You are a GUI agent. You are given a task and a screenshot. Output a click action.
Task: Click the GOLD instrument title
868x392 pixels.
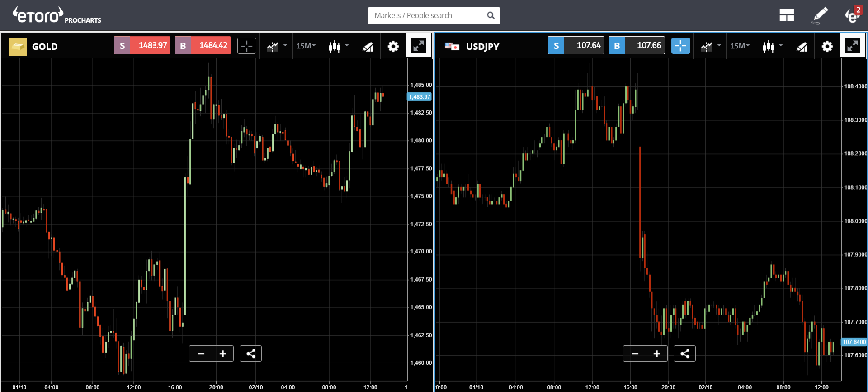point(44,47)
